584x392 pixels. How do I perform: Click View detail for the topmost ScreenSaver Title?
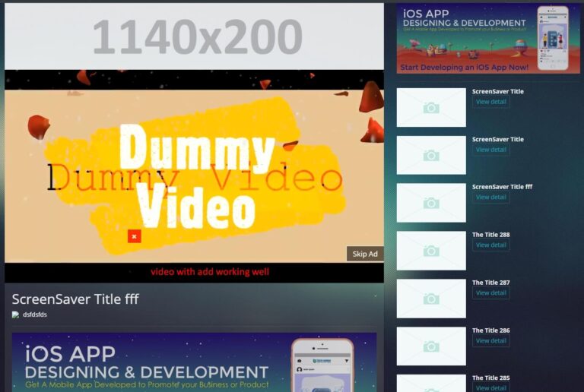point(490,102)
